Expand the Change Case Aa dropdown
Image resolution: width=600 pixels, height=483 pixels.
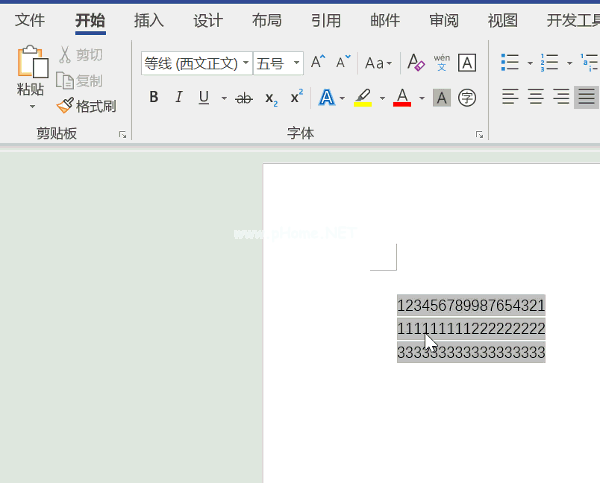pos(378,63)
